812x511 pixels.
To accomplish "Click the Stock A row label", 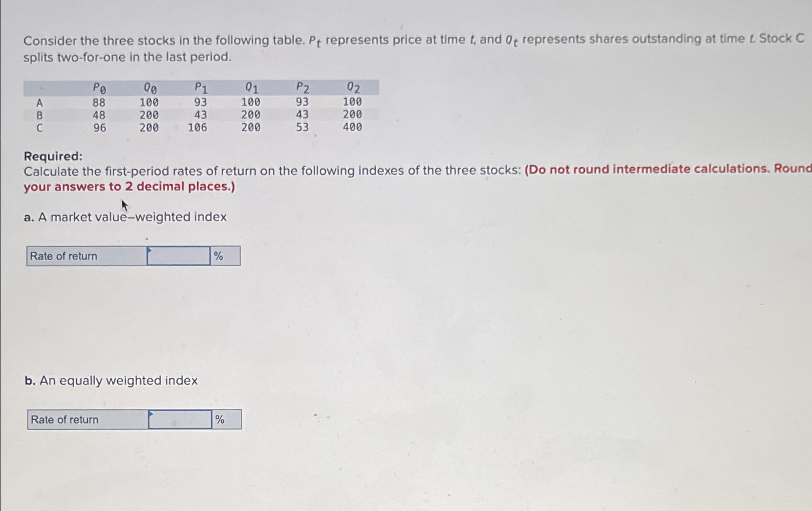I will click(x=40, y=102).
